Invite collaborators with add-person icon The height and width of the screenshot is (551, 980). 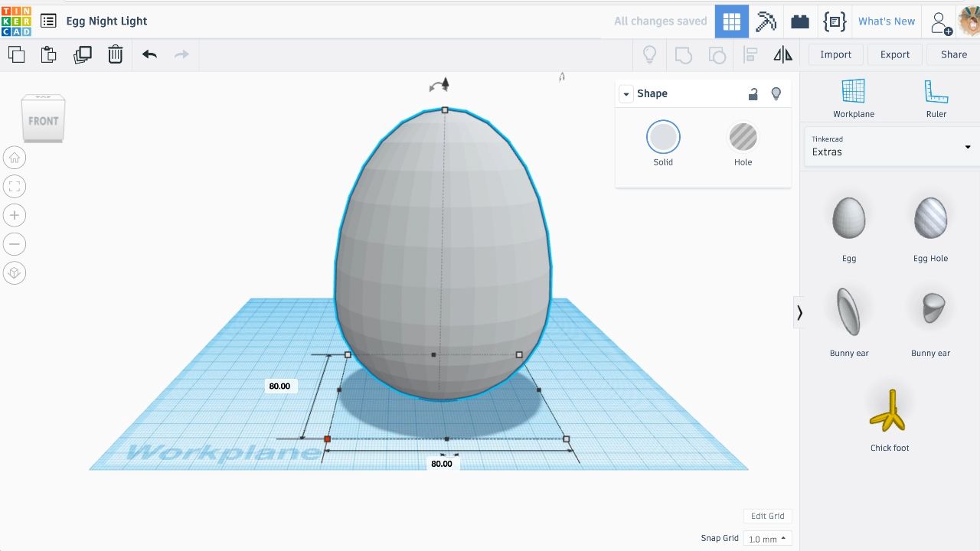(941, 22)
